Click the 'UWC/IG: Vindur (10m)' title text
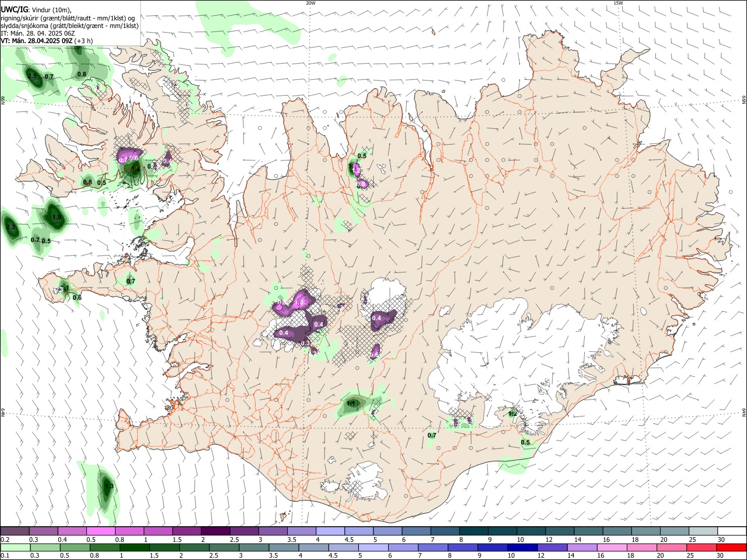This screenshot has height=560, width=747. point(36,10)
